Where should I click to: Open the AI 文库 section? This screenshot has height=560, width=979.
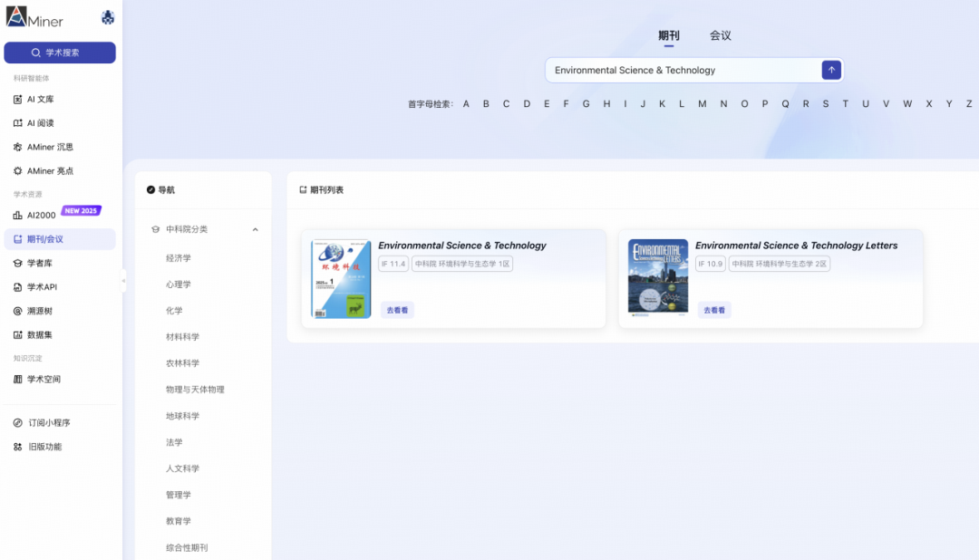[x=51, y=99]
